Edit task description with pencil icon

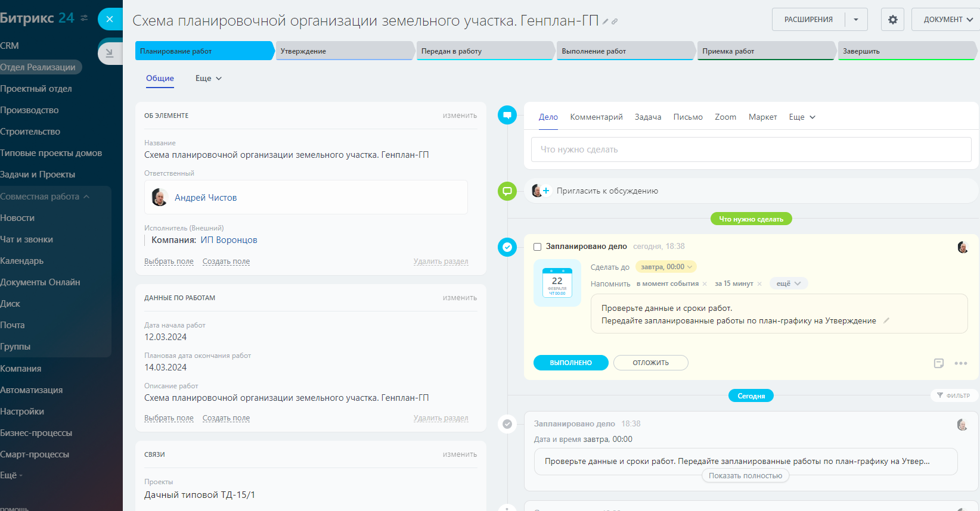tap(886, 320)
